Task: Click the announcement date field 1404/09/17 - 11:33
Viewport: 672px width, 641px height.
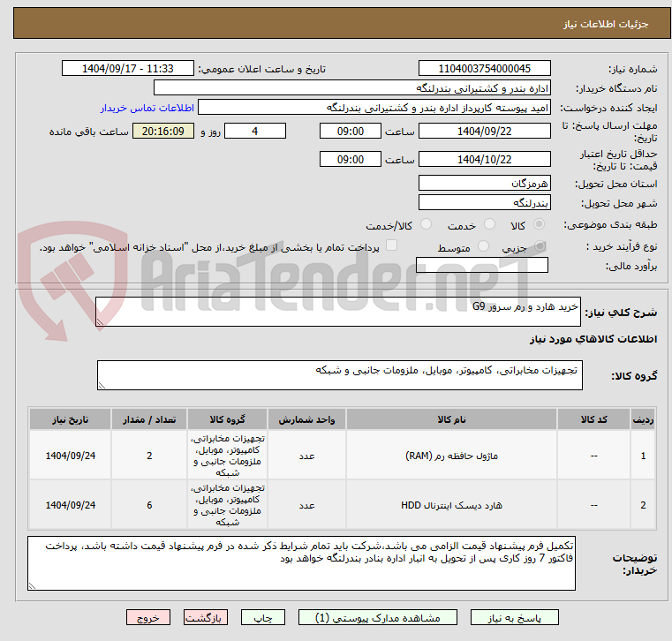Action: [x=128, y=69]
